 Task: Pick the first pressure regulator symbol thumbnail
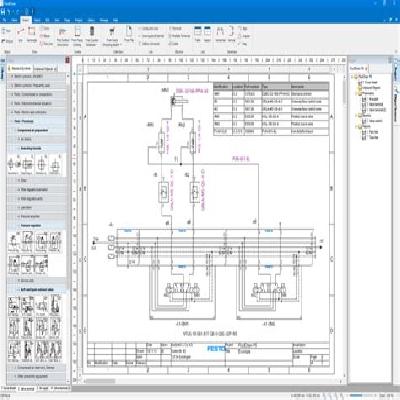(13, 242)
